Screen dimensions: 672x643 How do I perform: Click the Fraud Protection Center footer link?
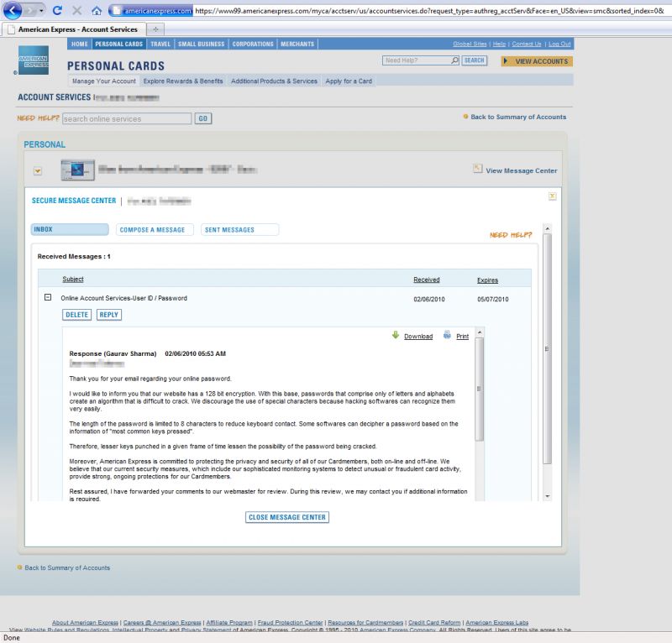[290, 623]
